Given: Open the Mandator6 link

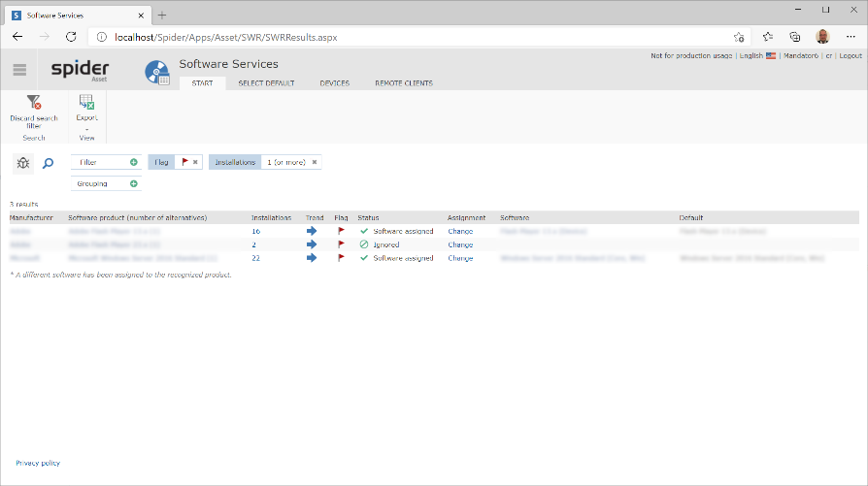Looking at the screenshot, I should (800, 56).
